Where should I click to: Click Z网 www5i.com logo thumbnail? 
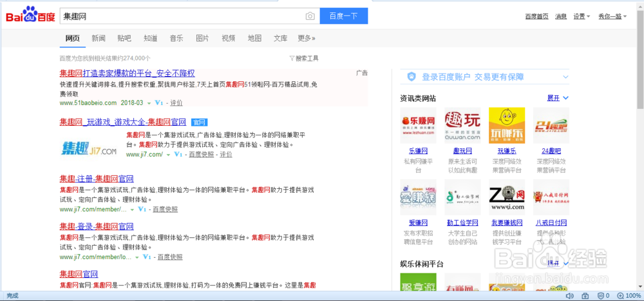point(507,197)
